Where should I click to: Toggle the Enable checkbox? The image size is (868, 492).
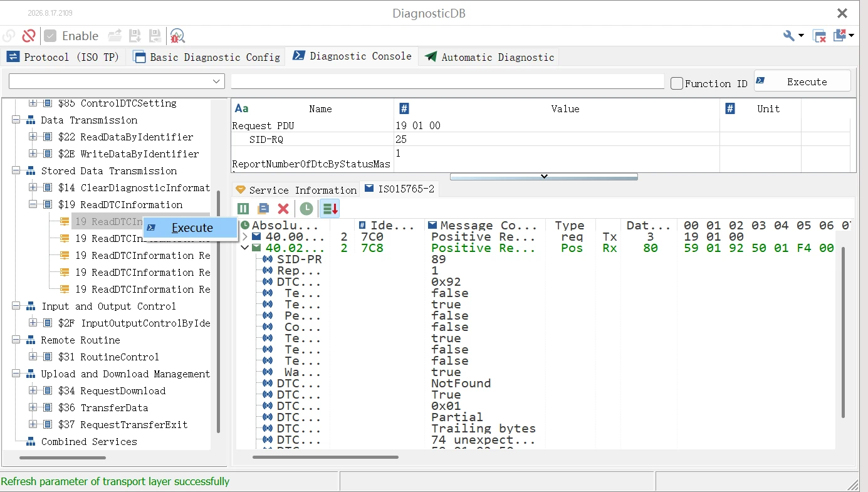[50, 36]
